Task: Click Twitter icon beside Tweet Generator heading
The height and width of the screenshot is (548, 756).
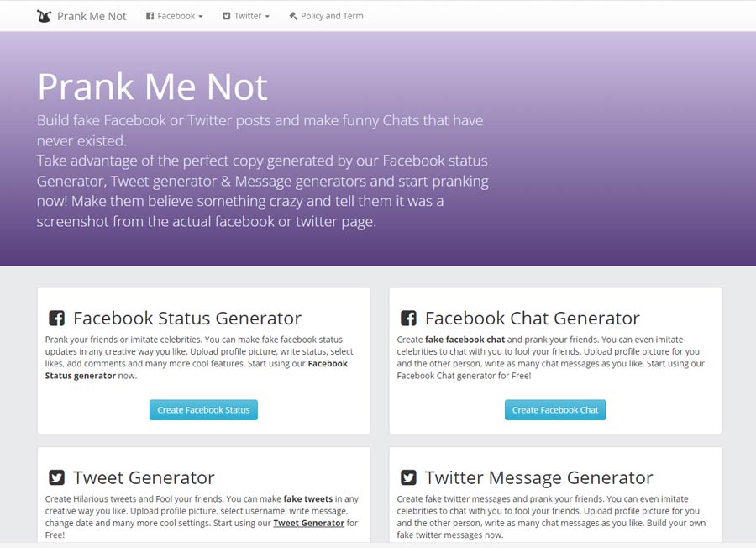Action: tap(56, 477)
